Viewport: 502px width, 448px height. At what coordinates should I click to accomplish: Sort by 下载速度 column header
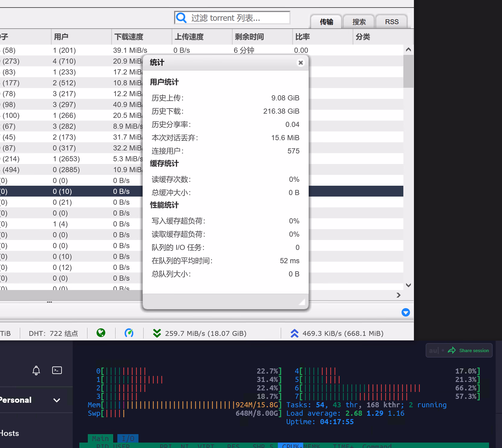pyautogui.click(x=129, y=37)
